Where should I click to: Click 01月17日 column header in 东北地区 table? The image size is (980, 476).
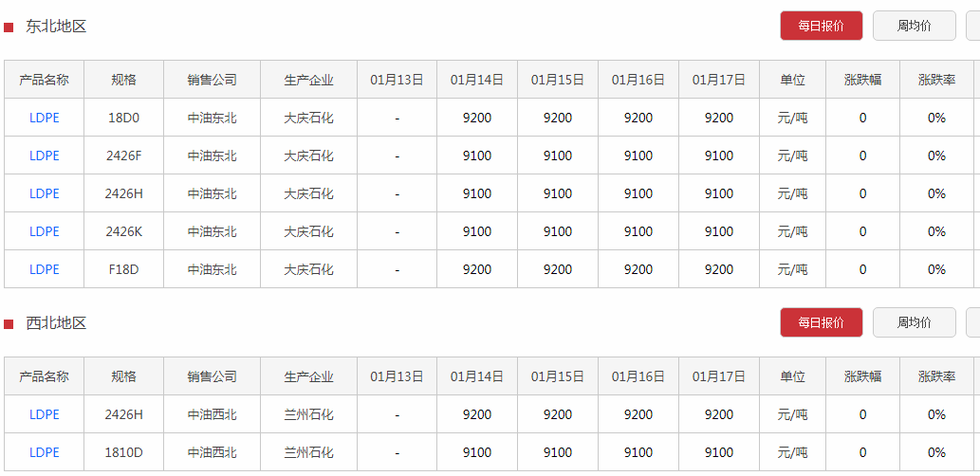click(x=718, y=80)
